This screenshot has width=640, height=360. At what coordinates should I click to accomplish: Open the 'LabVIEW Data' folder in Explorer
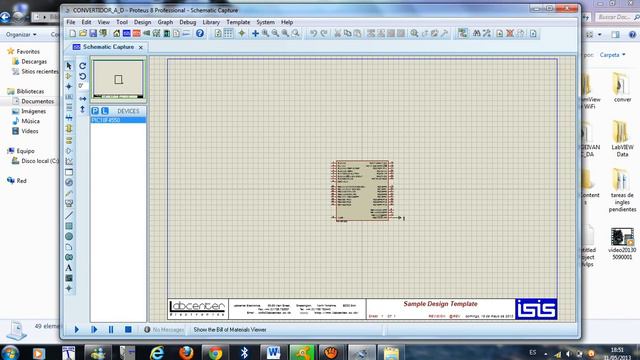(622, 138)
